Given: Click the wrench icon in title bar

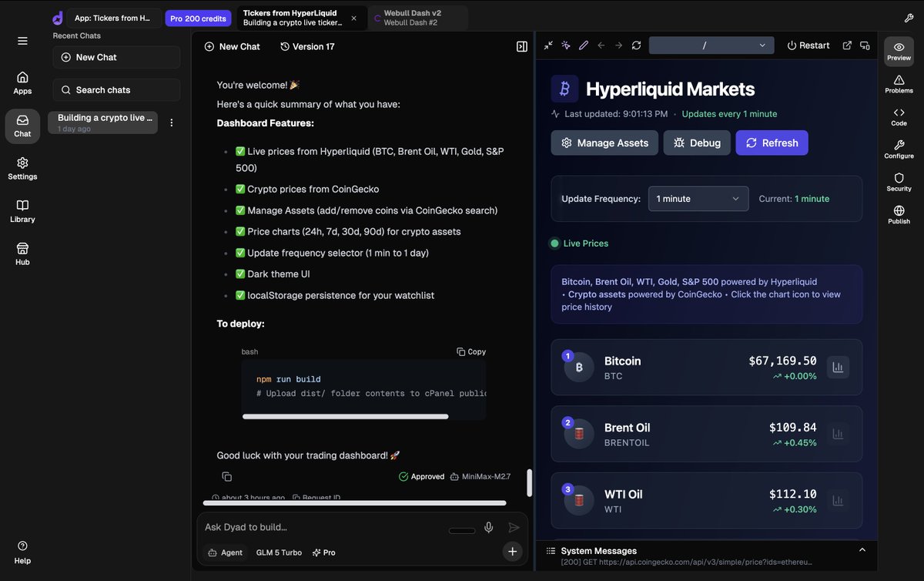Looking at the screenshot, I should [x=909, y=18].
